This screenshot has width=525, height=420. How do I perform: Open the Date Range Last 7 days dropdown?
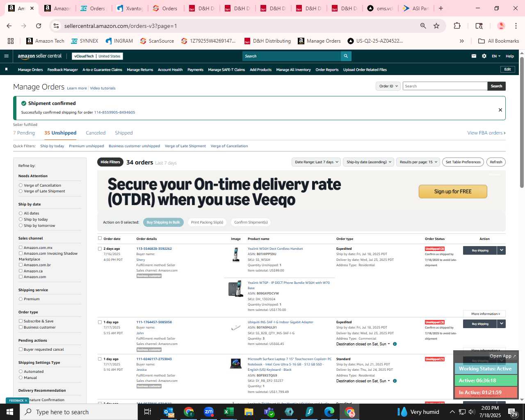click(316, 162)
